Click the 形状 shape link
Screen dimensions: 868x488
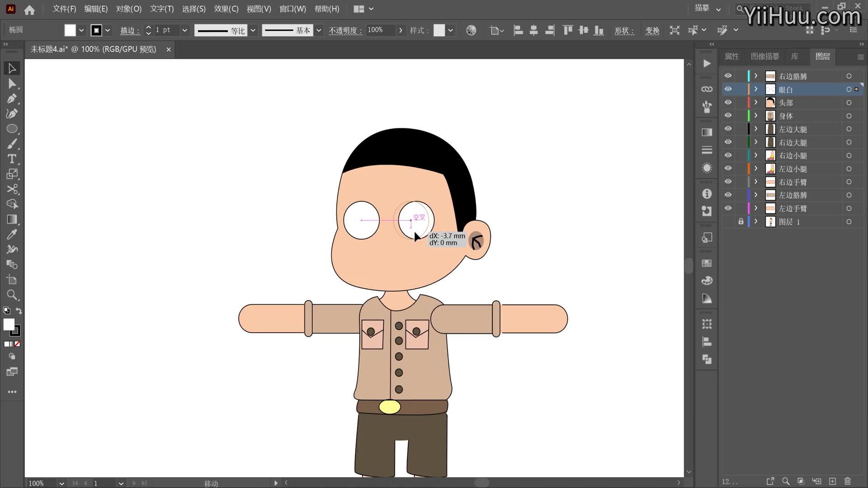[x=624, y=30]
